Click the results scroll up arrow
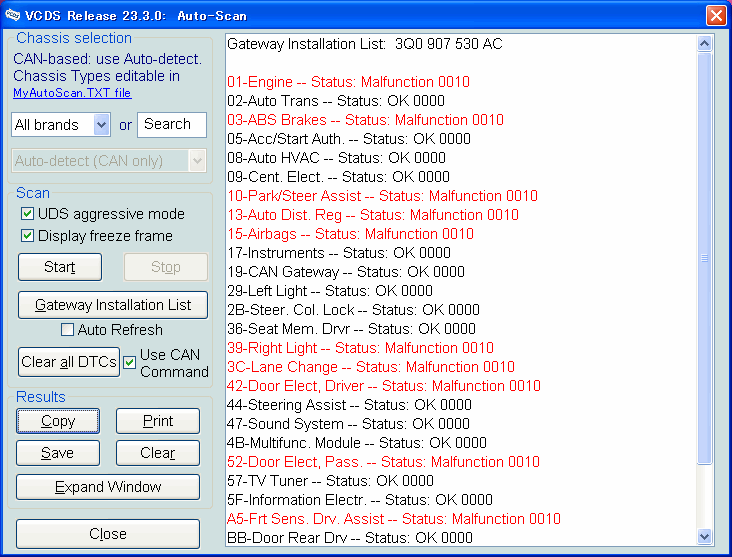Screen dimensions: 732x557 coord(704,43)
